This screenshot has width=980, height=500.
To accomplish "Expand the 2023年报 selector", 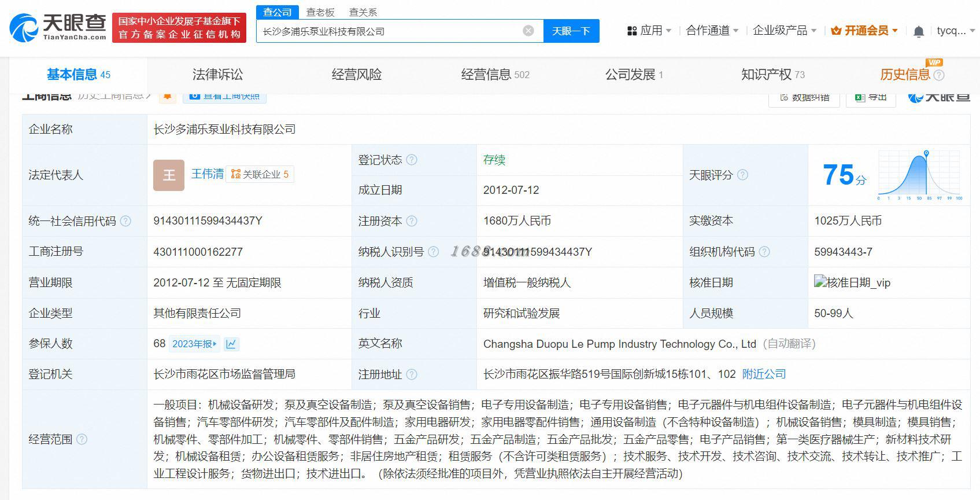I will pos(194,344).
